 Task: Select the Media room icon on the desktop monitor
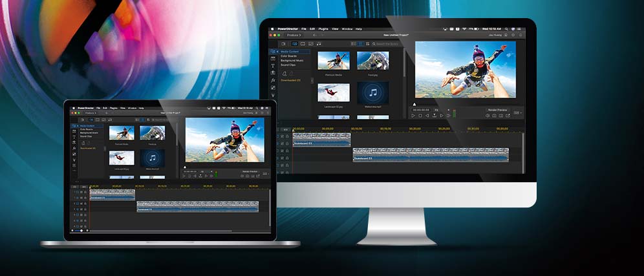pyautogui.click(x=273, y=51)
